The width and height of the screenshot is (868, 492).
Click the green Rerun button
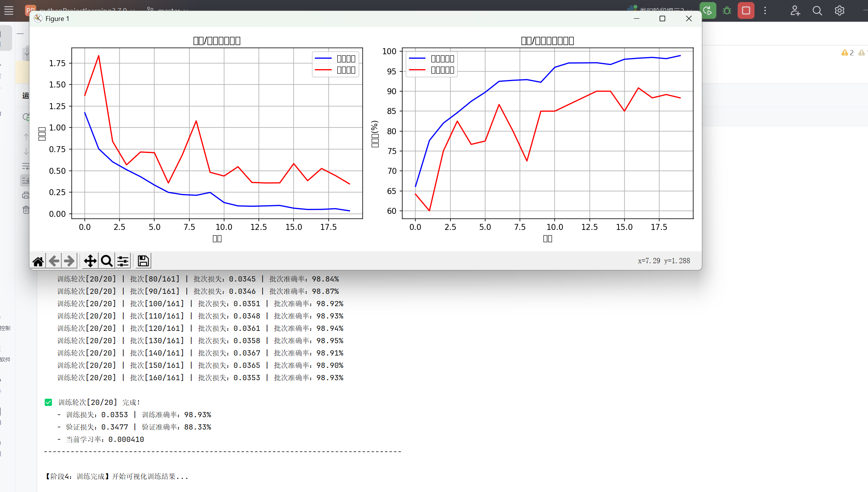707,10
